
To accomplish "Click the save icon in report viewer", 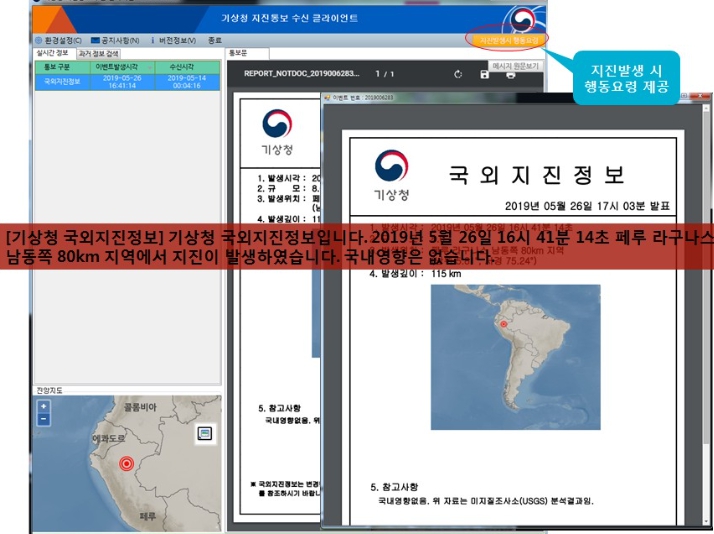I will click(485, 74).
